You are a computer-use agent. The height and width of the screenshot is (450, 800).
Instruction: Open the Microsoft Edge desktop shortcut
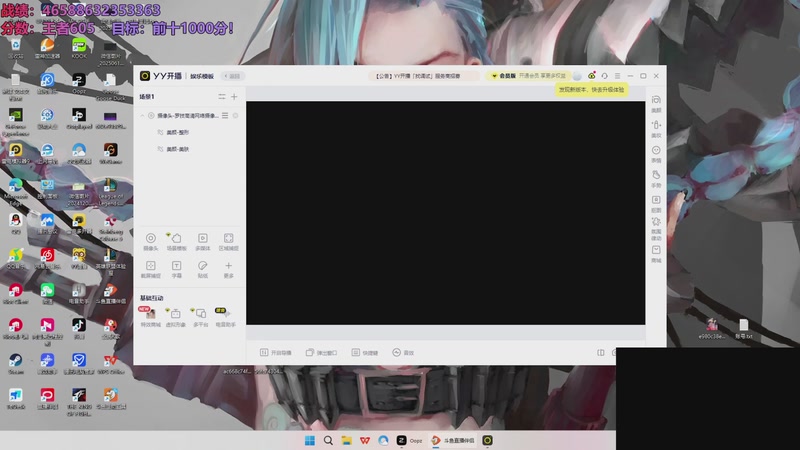15,192
